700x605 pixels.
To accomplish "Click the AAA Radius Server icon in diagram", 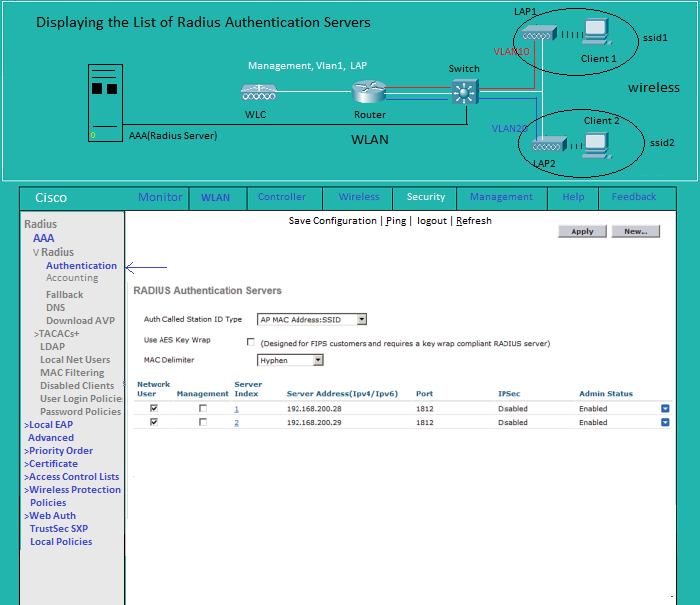I will coord(105,103).
